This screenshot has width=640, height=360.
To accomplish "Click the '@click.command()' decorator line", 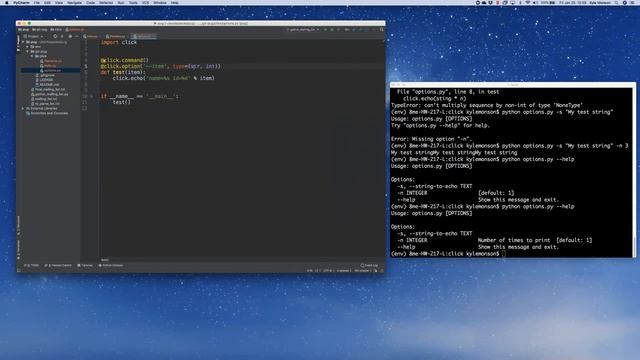I will coord(124,60).
